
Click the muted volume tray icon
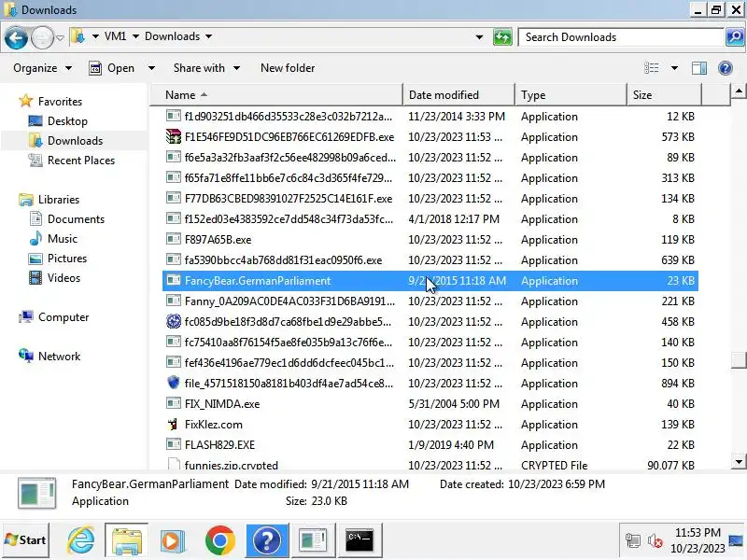(x=655, y=540)
